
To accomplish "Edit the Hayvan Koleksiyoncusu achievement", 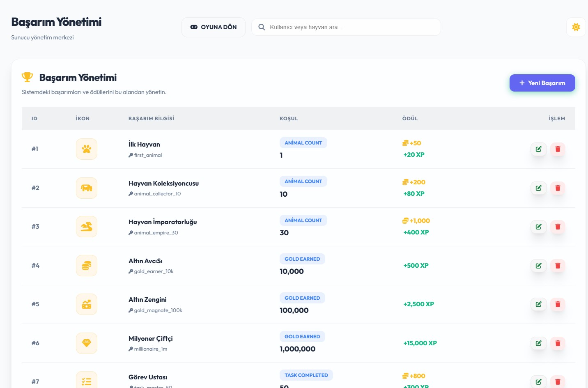I will [538, 188].
